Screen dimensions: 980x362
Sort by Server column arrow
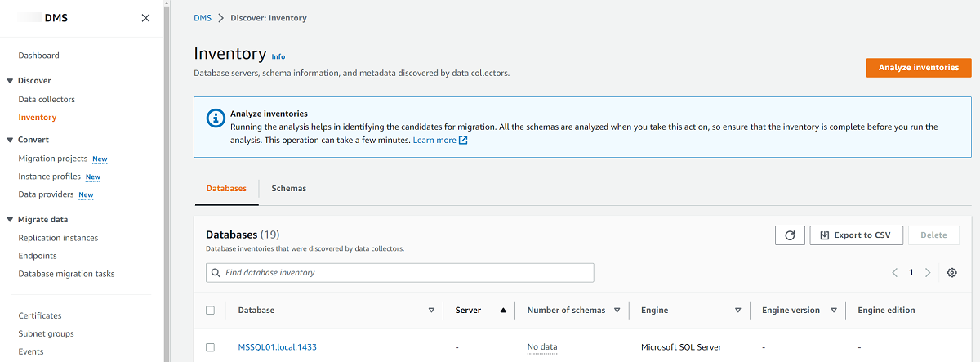[x=503, y=311]
